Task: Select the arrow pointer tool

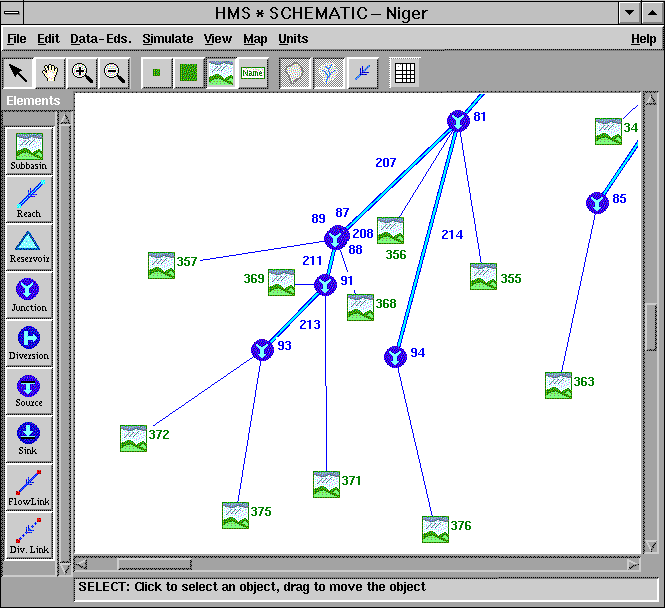Action: tap(19, 73)
